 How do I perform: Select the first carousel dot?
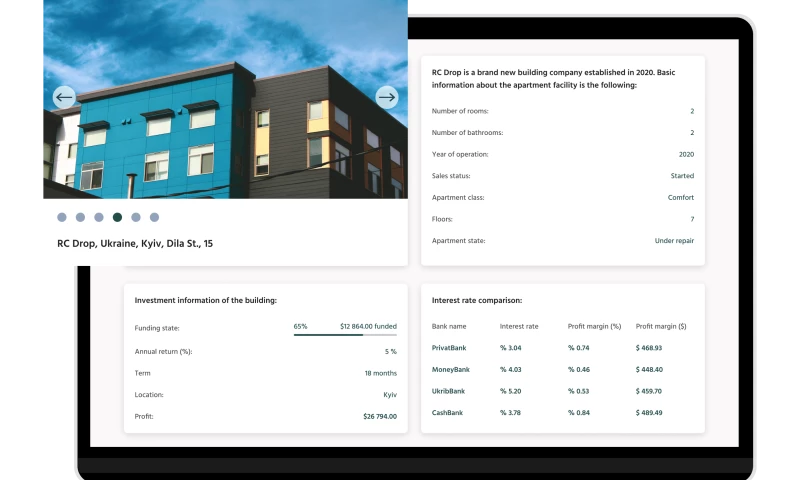click(62, 217)
